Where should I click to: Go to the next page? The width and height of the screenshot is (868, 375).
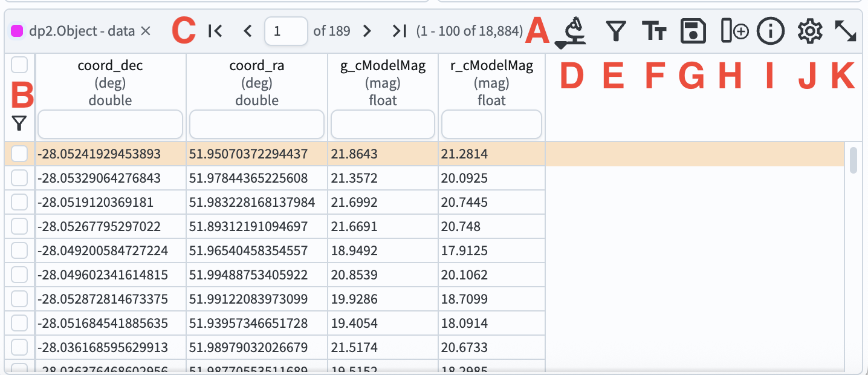(x=366, y=31)
